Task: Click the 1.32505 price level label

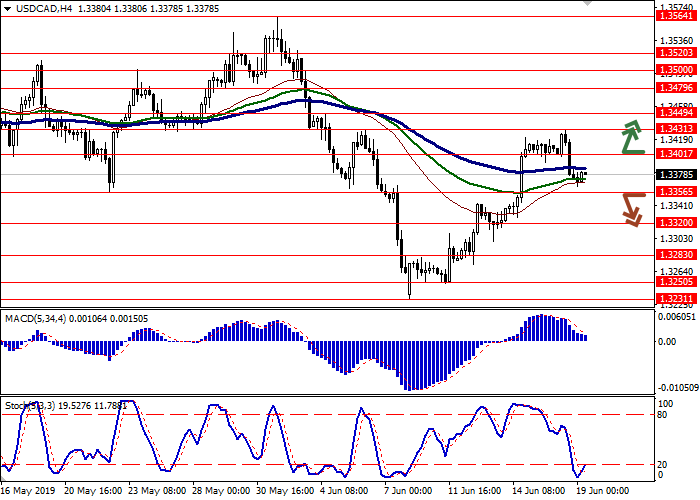Action: pyautogui.click(x=671, y=282)
